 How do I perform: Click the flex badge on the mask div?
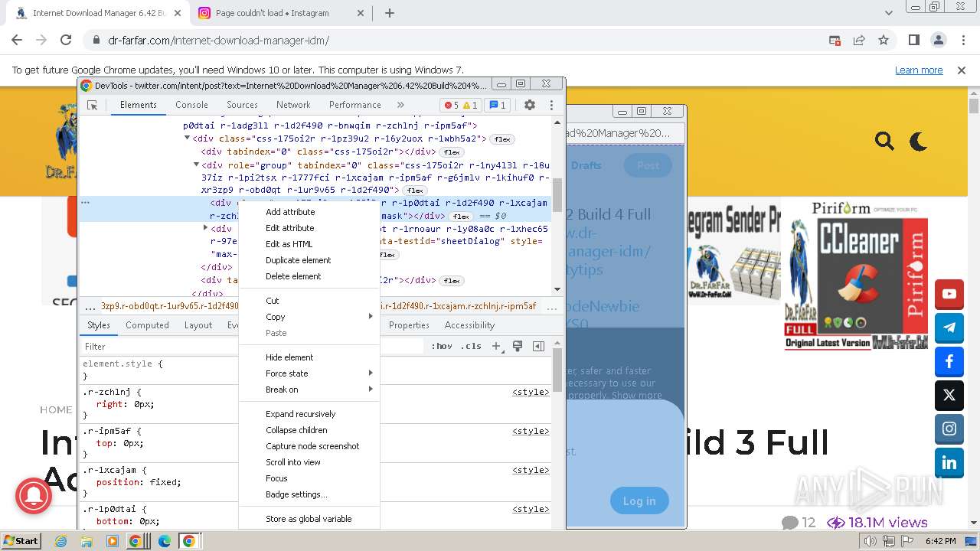point(460,217)
